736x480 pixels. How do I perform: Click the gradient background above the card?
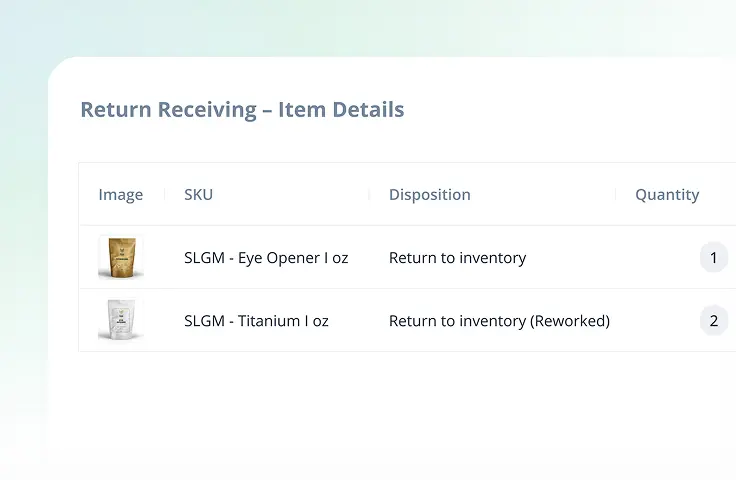(x=400, y=25)
